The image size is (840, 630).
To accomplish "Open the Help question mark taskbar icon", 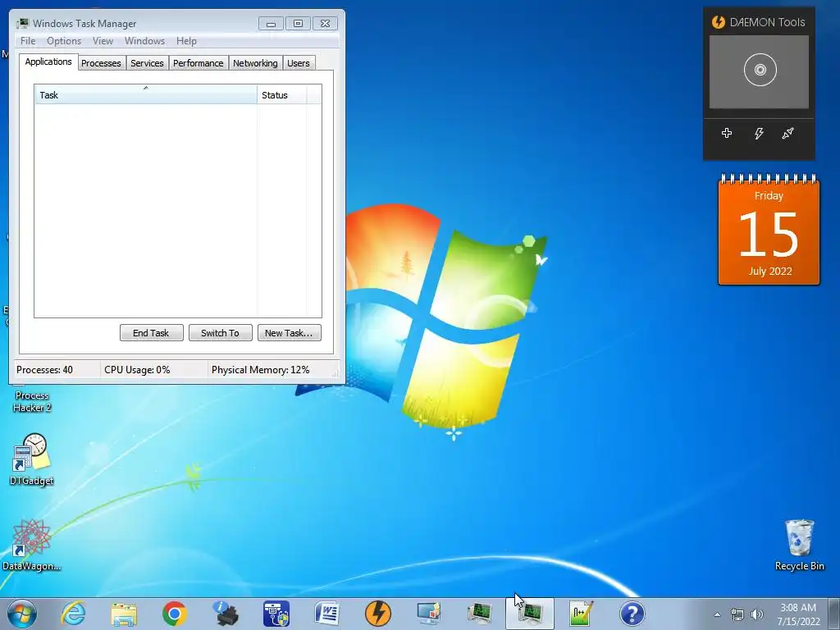I will pyautogui.click(x=632, y=614).
